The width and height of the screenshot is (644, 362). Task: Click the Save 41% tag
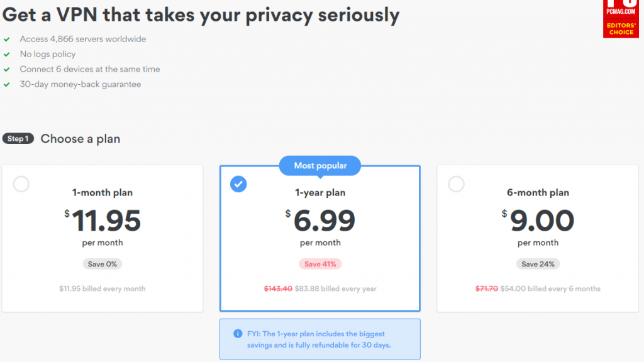[320, 264]
